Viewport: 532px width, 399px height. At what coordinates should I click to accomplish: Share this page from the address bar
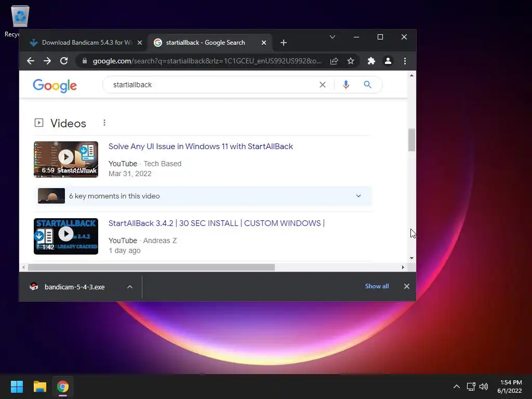[x=334, y=61]
